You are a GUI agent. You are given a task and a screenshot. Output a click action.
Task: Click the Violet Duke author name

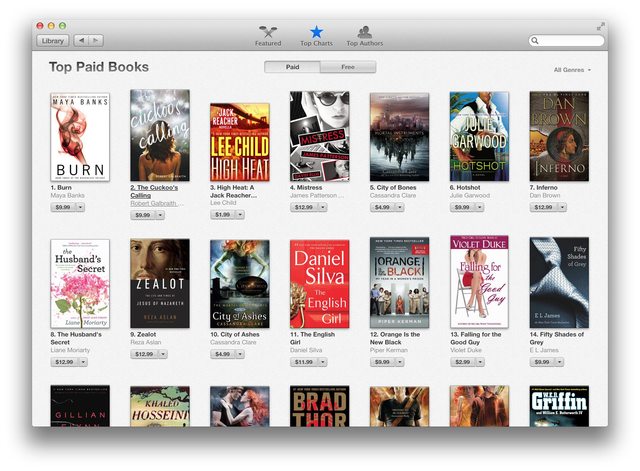(466, 350)
